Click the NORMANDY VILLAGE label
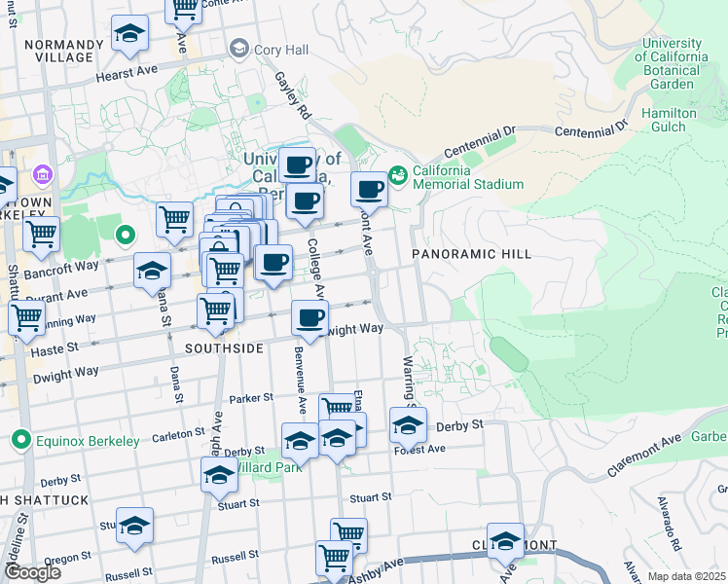 [64, 51]
